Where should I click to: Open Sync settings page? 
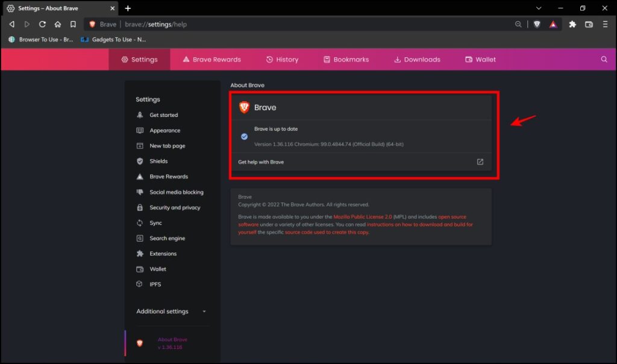156,223
